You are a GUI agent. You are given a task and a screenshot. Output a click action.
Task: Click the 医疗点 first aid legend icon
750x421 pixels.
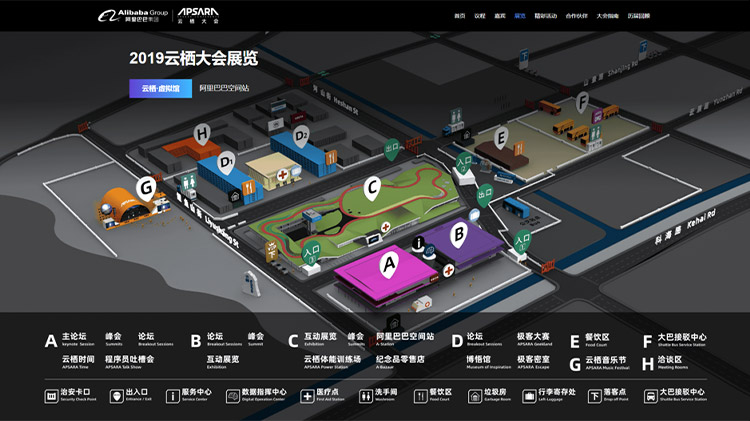pos(307,396)
